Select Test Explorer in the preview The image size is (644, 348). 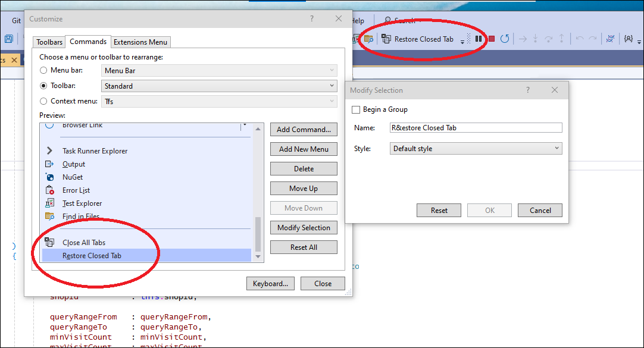[x=82, y=203]
